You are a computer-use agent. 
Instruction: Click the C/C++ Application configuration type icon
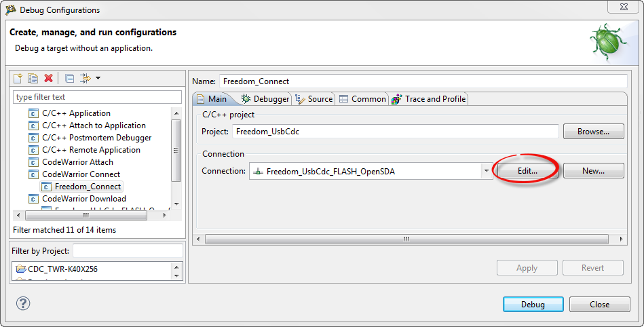click(33, 113)
